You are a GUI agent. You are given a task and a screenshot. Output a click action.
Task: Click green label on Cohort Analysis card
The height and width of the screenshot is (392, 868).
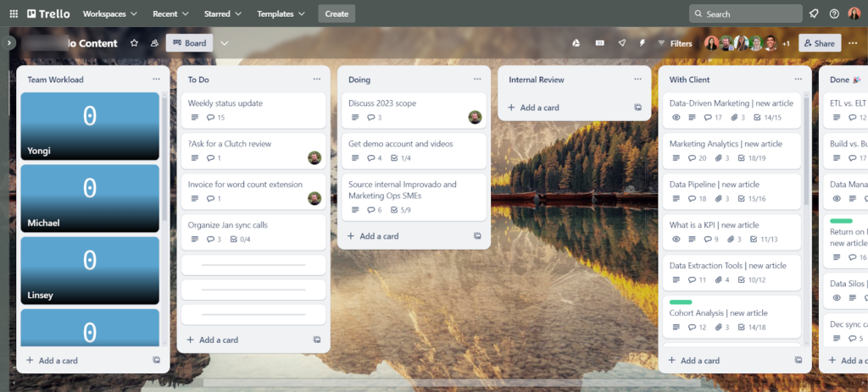pyautogui.click(x=681, y=301)
